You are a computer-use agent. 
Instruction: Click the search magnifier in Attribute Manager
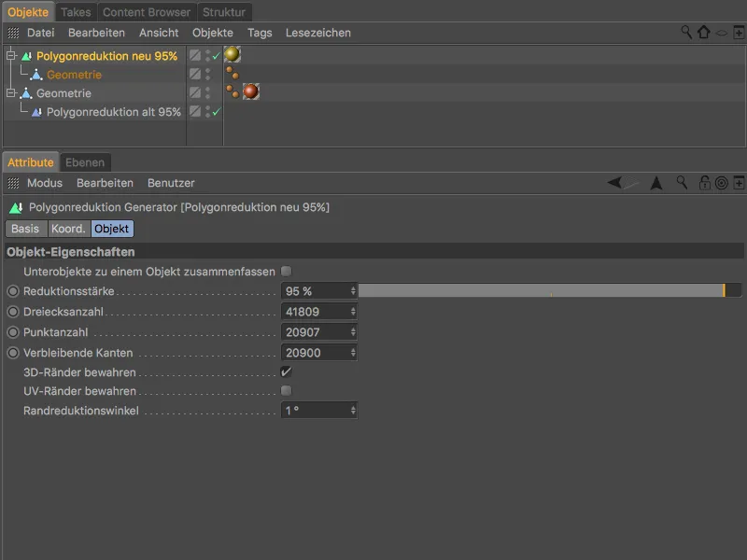tap(682, 182)
